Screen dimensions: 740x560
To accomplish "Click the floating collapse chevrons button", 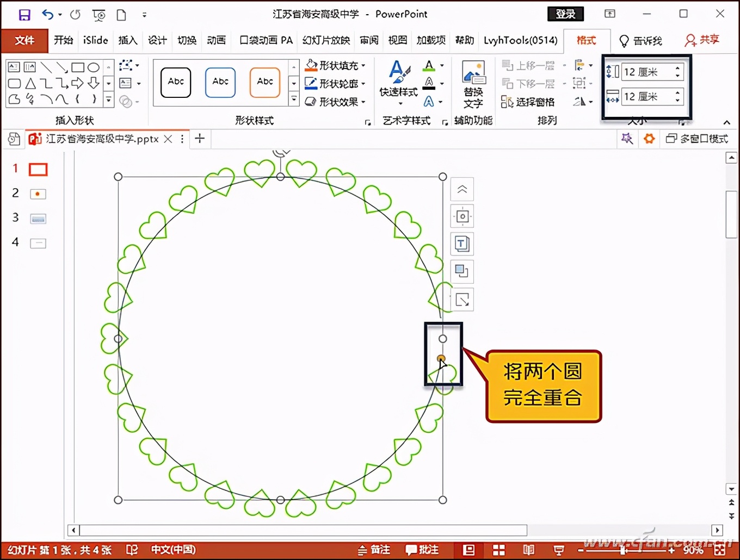I will click(462, 189).
